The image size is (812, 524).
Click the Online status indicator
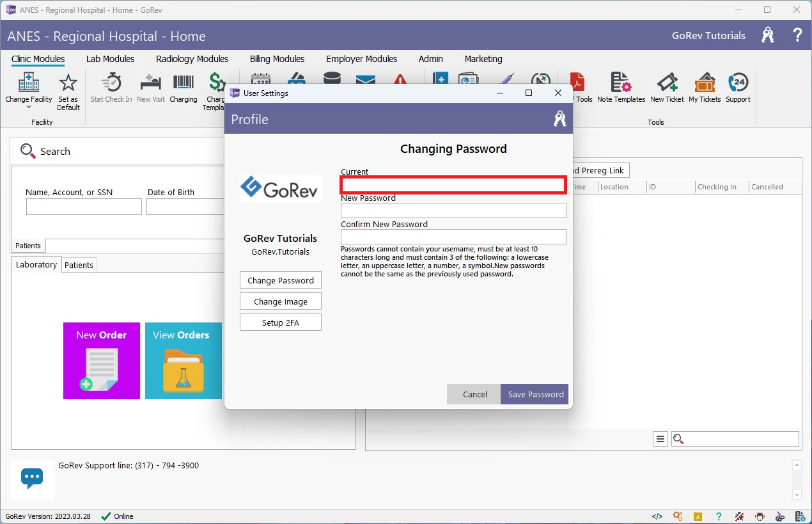tap(118, 516)
